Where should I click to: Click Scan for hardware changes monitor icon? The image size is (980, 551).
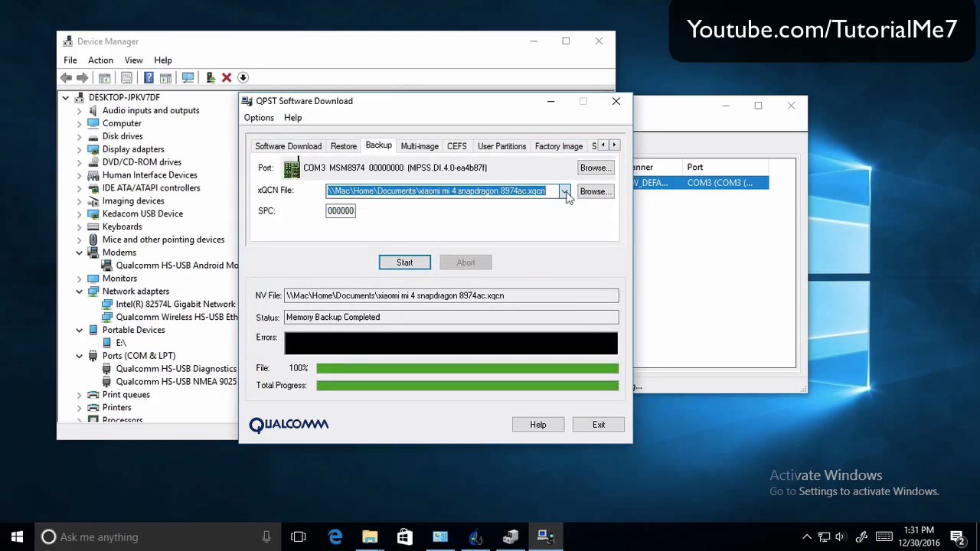(x=188, y=77)
